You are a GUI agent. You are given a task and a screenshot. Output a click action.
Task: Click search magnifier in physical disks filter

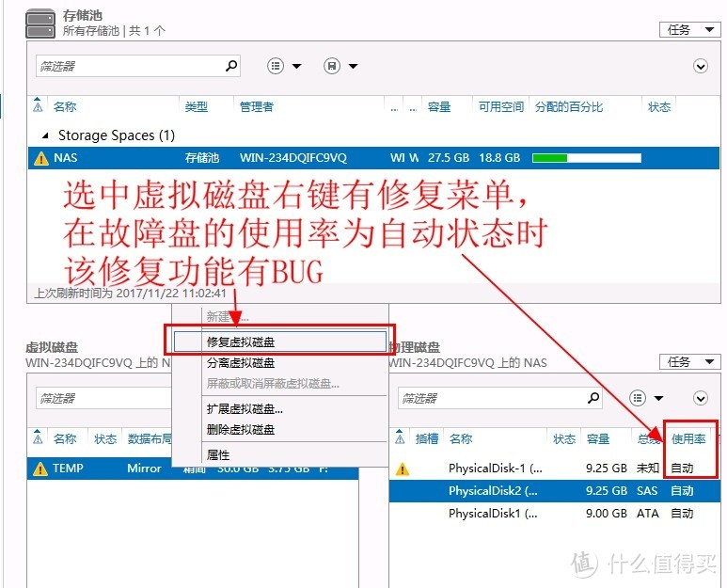pyautogui.click(x=593, y=398)
